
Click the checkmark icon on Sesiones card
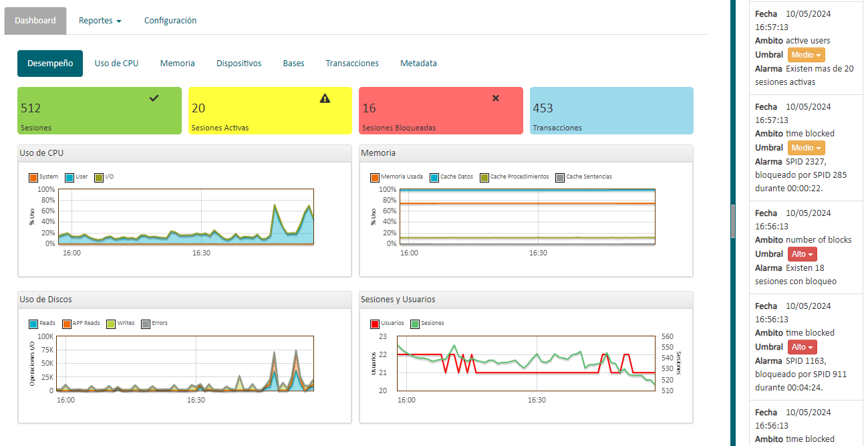coord(154,98)
